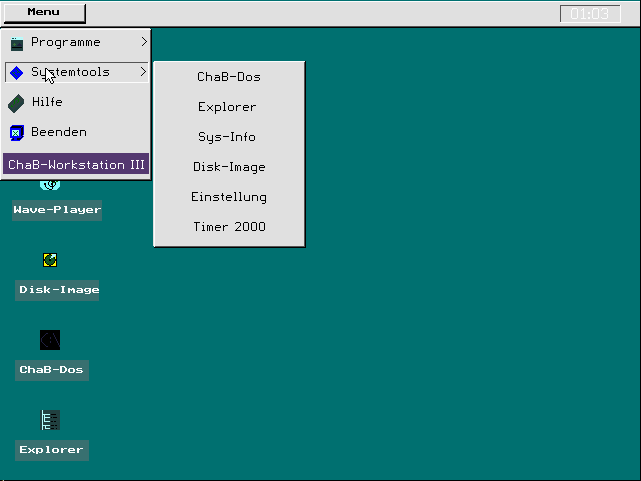Expand the Systemtools submenu arrow
The height and width of the screenshot is (481, 641).
(143, 72)
